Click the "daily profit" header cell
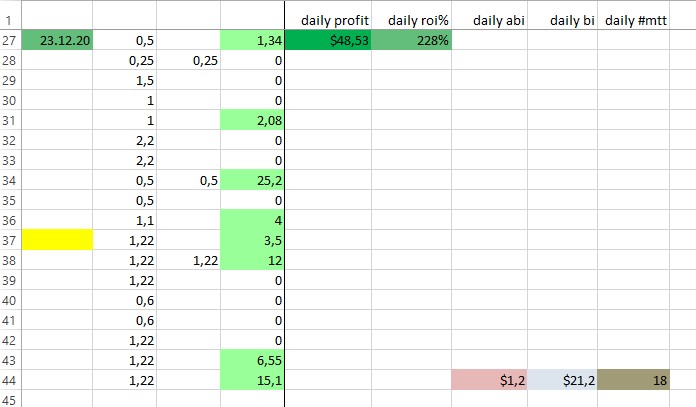The image size is (696, 407). tap(328, 20)
